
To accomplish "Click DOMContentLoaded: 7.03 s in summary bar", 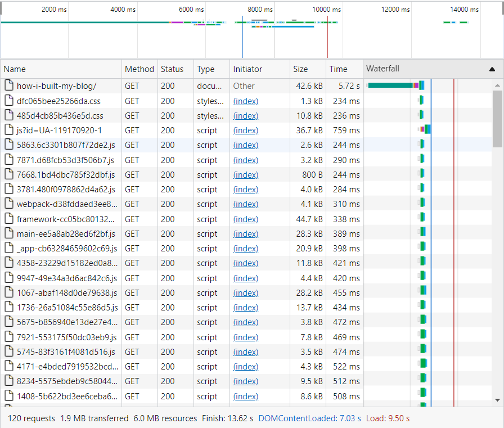I will coord(309,418).
